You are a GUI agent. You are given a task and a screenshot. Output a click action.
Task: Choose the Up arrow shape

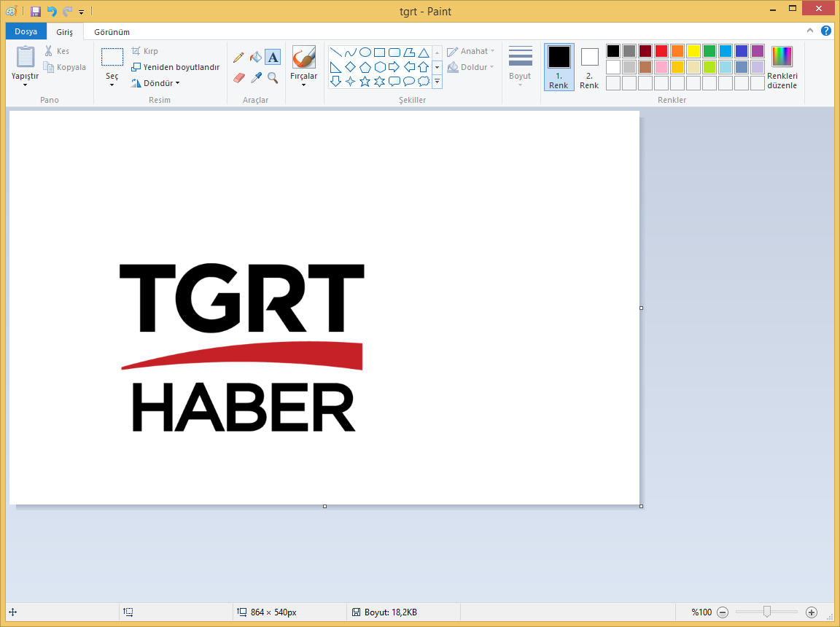[x=423, y=67]
